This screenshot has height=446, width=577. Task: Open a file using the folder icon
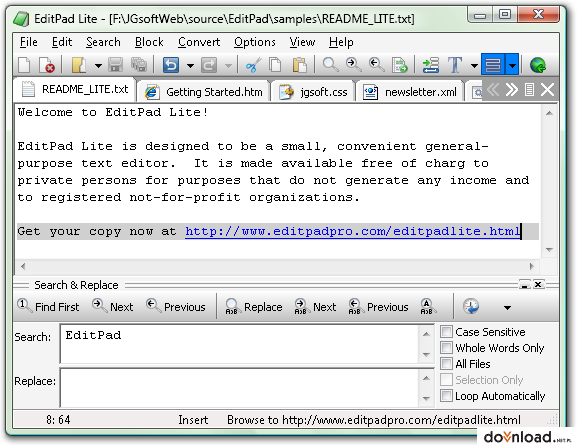pyautogui.click(x=79, y=65)
